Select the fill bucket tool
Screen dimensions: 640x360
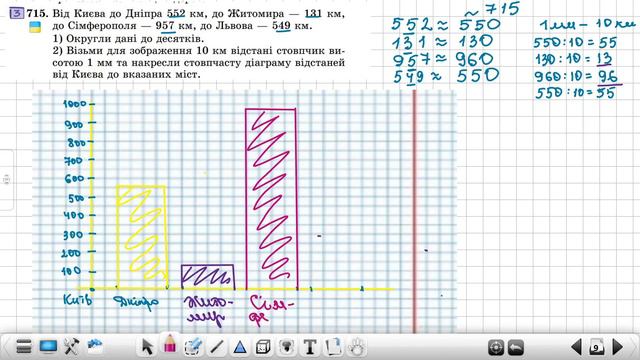[287, 347]
